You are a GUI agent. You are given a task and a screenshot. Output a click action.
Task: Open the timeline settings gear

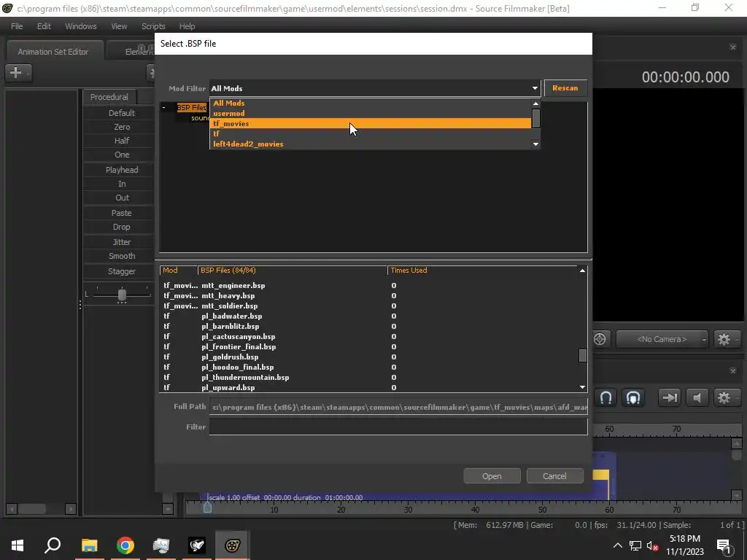[726, 397]
